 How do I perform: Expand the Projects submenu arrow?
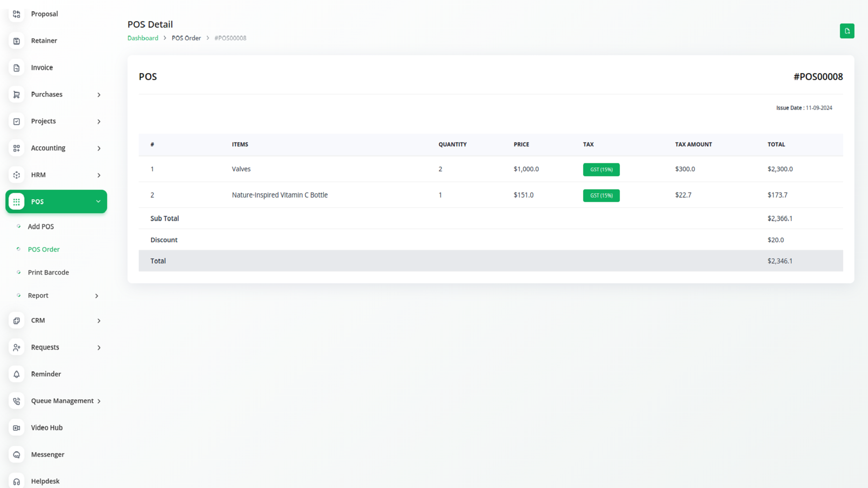pyautogui.click(x=99, y=122)
